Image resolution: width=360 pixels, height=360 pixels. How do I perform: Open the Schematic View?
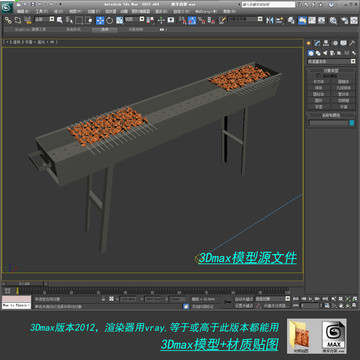321,20
